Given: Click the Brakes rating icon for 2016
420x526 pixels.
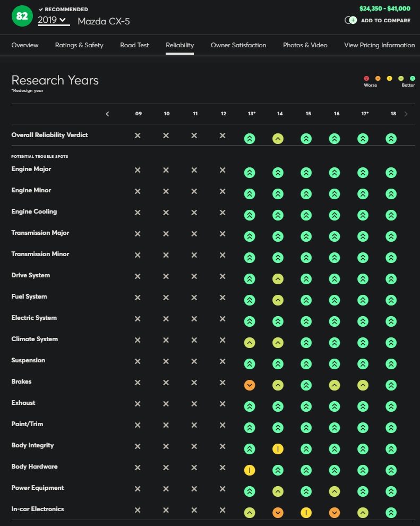Looking at the screenshot, I should click(x=335, y=385).
